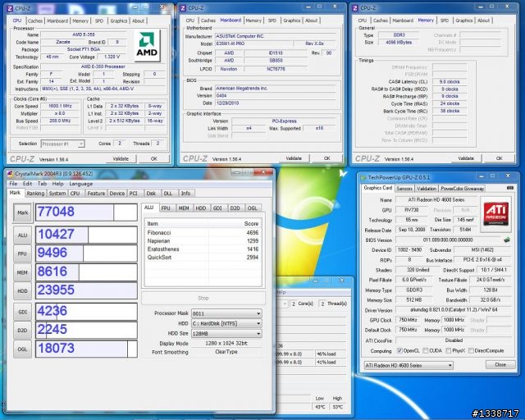
Task: Toggle the CUDA checkbox in GPU-Z
Action: 425,350
